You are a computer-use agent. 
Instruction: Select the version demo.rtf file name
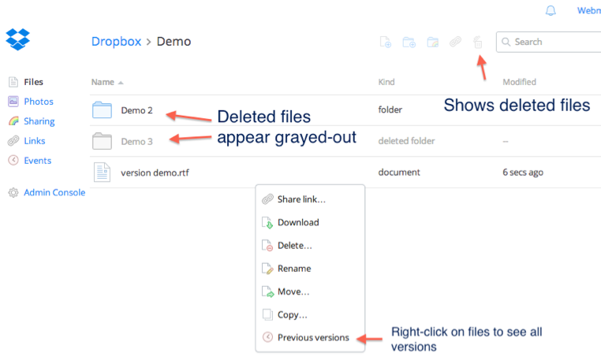click(x=155, y=173)
